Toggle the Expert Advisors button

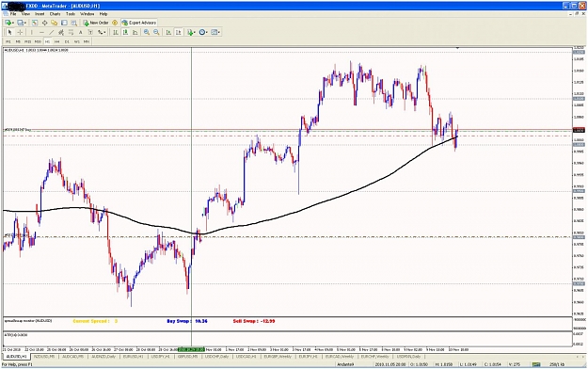pos(139,23)
